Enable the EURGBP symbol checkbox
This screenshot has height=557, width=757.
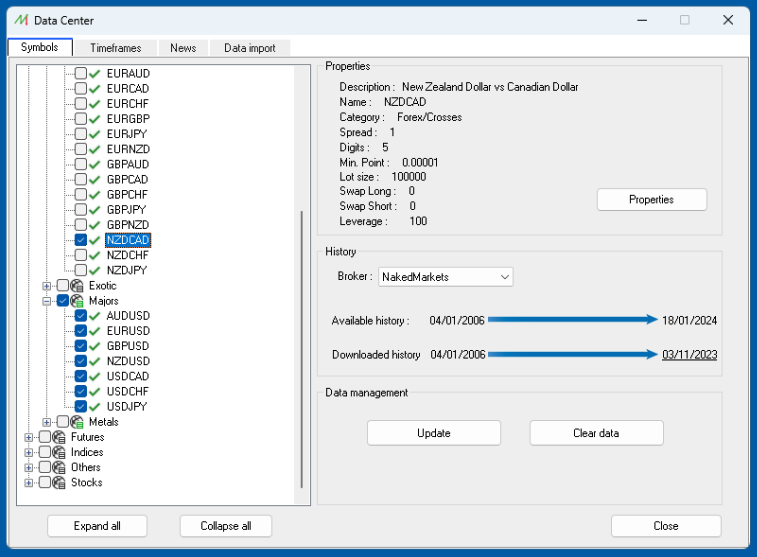click(81, 119)
